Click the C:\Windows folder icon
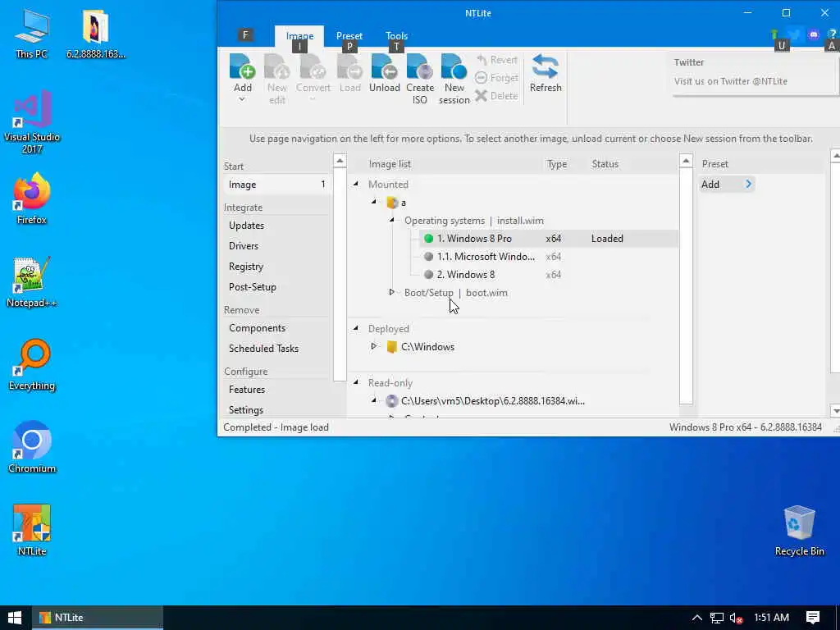Viewport: 840px width, 630px height. [x=391, y=347]
